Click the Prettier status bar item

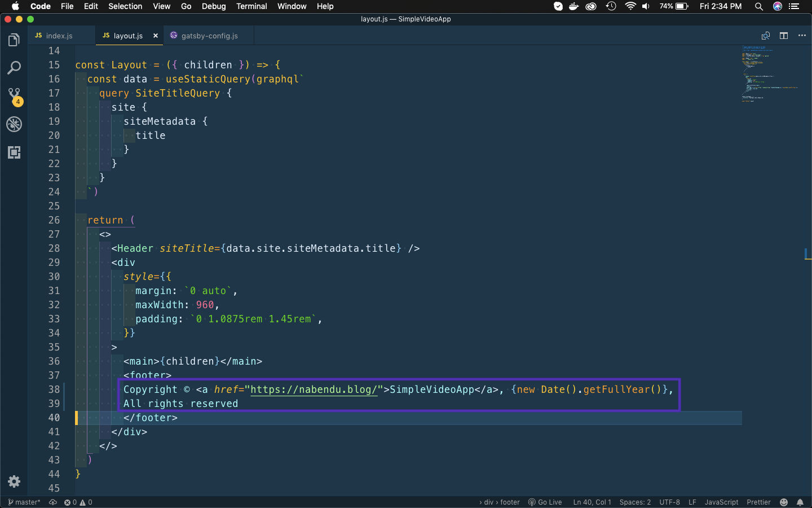click(758, 502)
